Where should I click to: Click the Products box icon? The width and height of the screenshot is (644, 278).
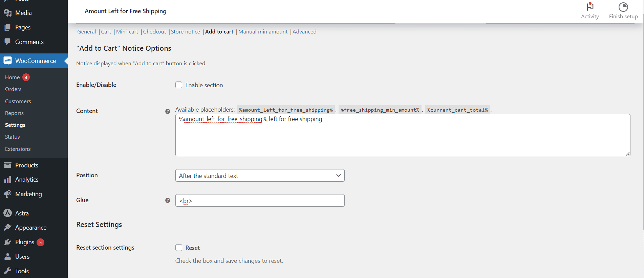(x=7, y=165)
